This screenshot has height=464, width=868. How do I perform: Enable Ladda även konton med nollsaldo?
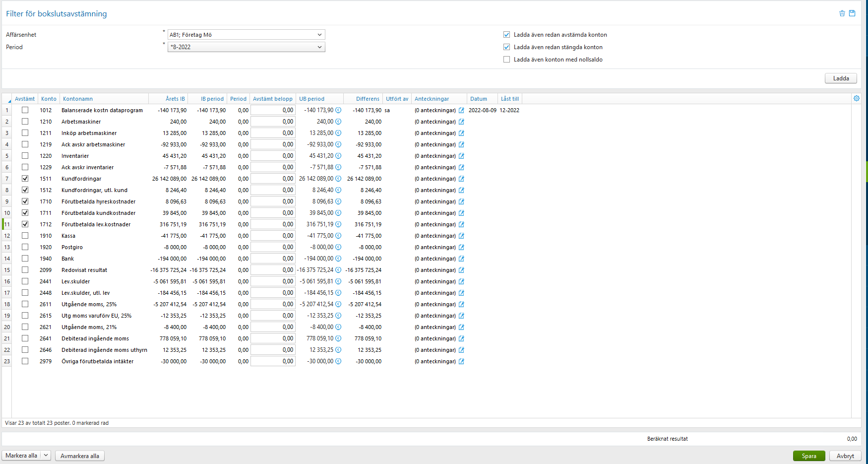506,59
